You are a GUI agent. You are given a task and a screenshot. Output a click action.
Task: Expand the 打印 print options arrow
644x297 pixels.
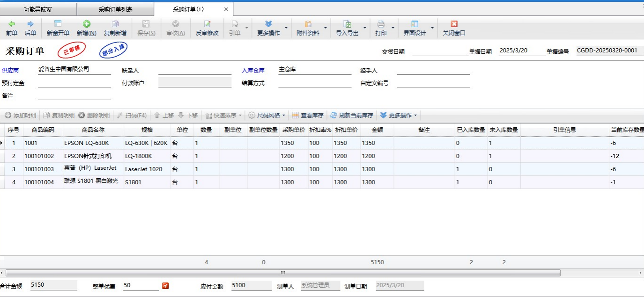click(x=393, y=28)
